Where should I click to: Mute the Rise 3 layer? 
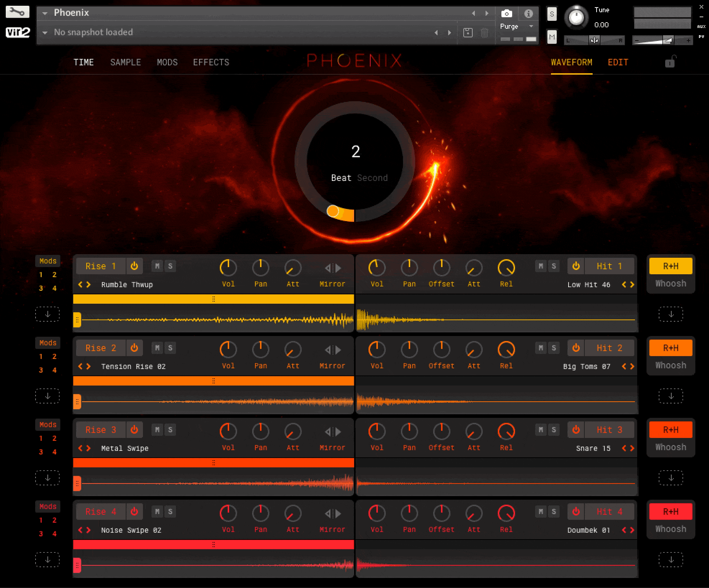157,430
